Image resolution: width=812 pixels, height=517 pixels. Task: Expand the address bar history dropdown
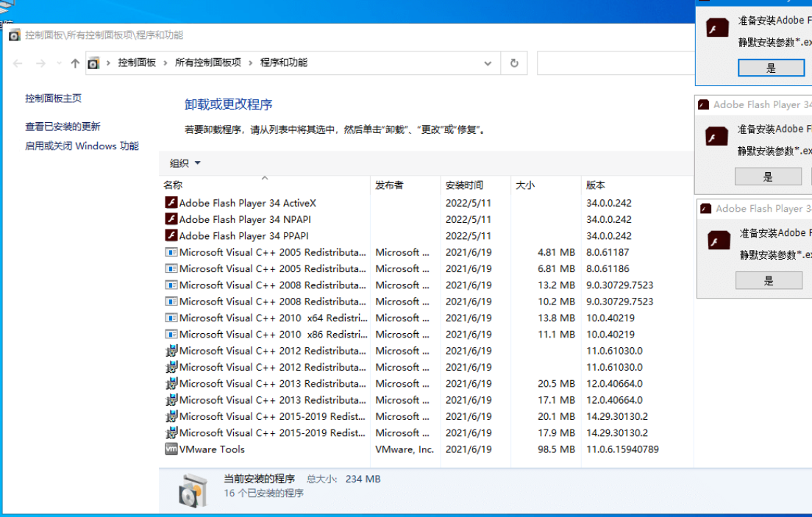[488, 63]
